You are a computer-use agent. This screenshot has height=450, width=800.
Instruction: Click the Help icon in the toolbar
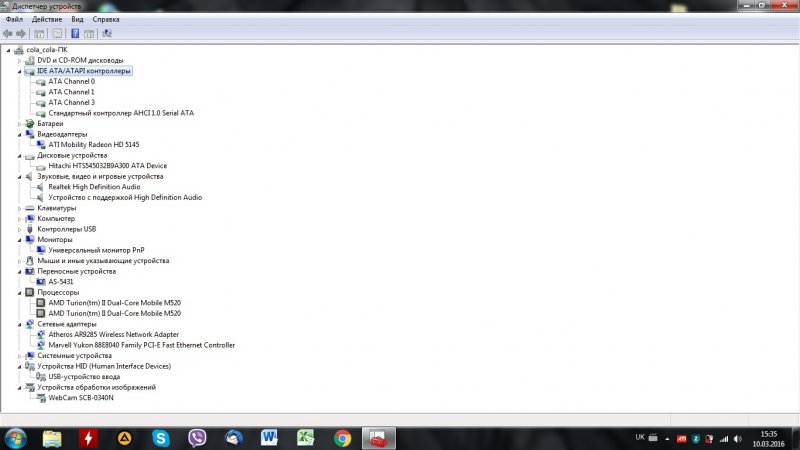[74, 32]
